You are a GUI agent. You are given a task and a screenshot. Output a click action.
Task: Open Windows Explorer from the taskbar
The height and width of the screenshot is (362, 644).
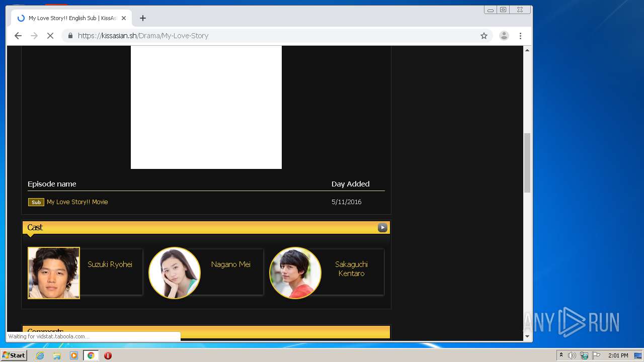point(57,355)
